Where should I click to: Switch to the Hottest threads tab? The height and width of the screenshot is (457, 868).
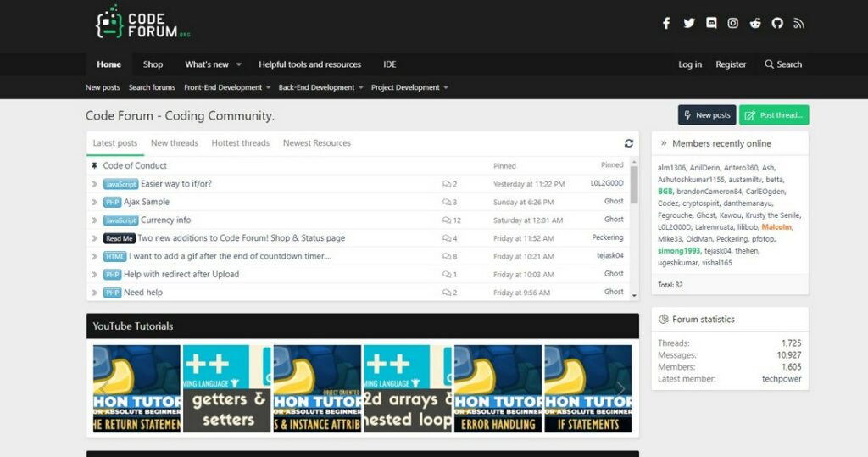coord(241,143)
